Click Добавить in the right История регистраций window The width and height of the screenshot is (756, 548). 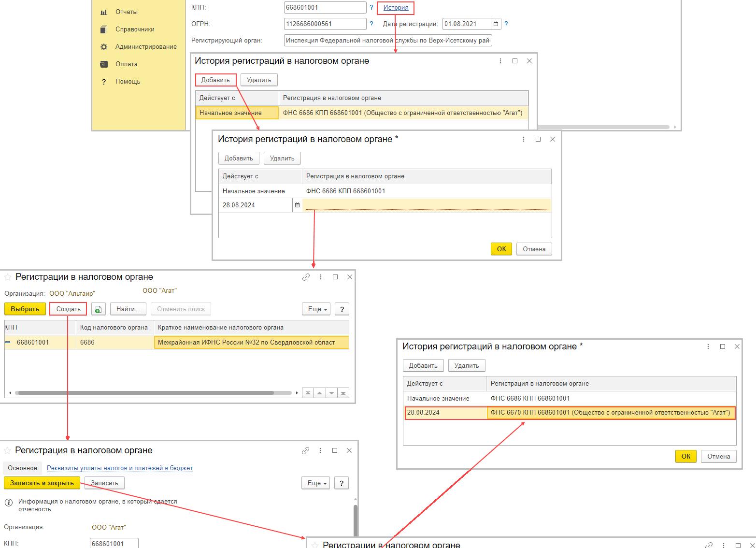pos(423,365)
